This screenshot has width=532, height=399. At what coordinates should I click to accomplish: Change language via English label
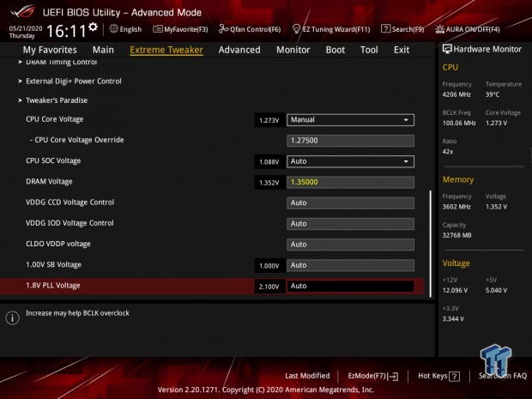(130, 29)
